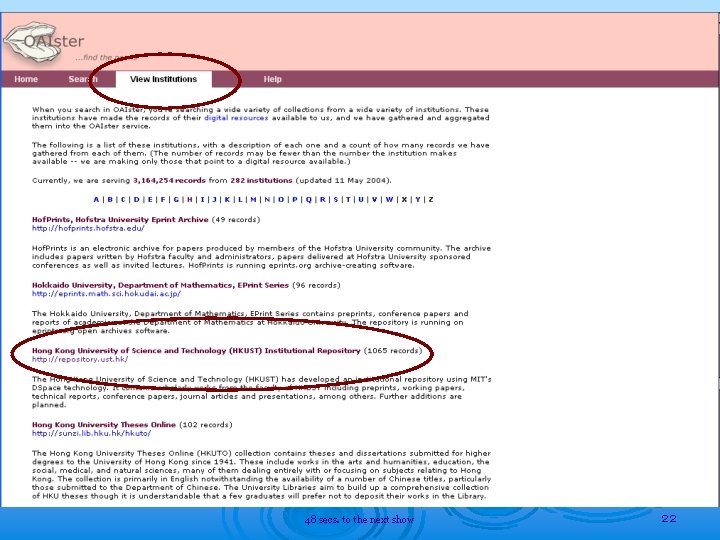Viewport: 720px width, 540px height.
Task: Jump to letter E institutions
Action: click(150, 200)
